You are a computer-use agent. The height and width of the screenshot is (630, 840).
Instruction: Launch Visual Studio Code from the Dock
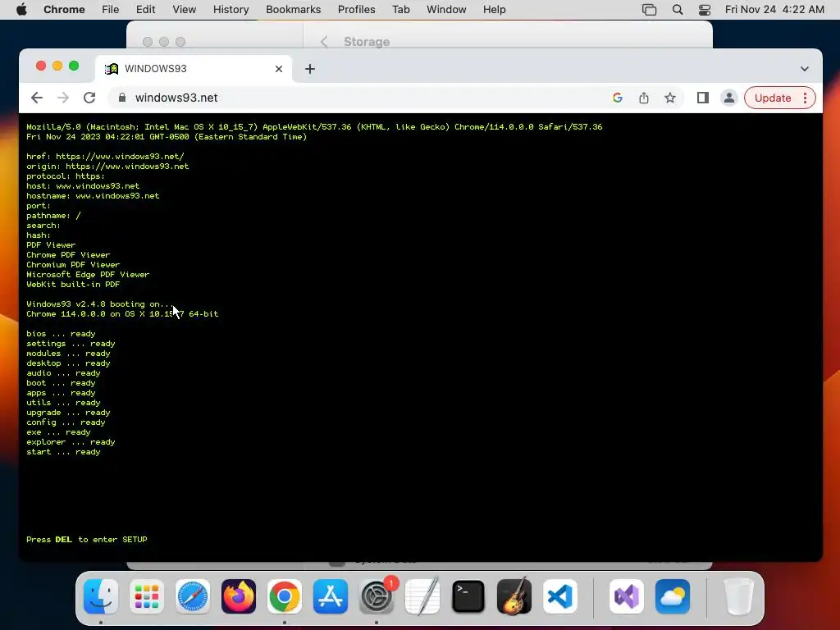560,596
